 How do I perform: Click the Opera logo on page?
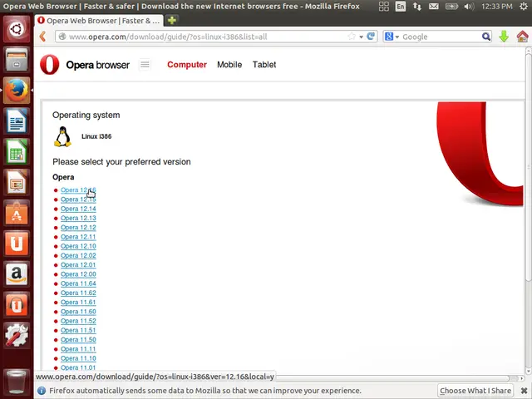point(50,65)
